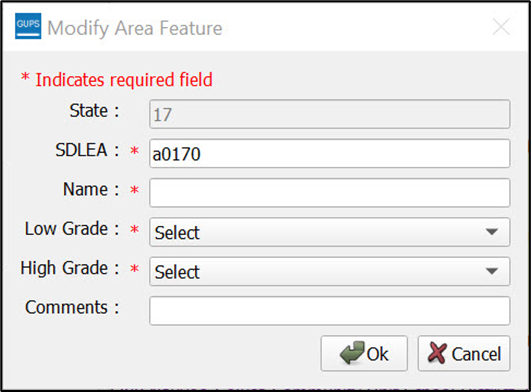The height and width of the screenshot is (392, 531).
Task: Click the Low Grade Select combo box
Action: point(330,232)
